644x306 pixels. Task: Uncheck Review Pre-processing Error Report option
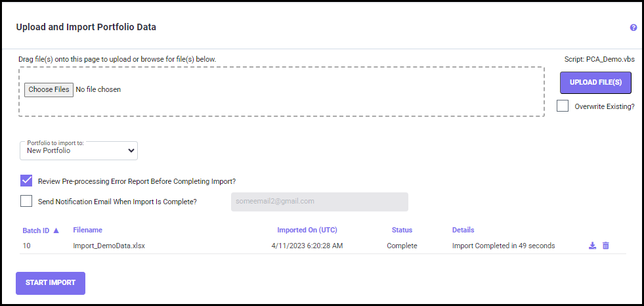[x=26, y=181]
